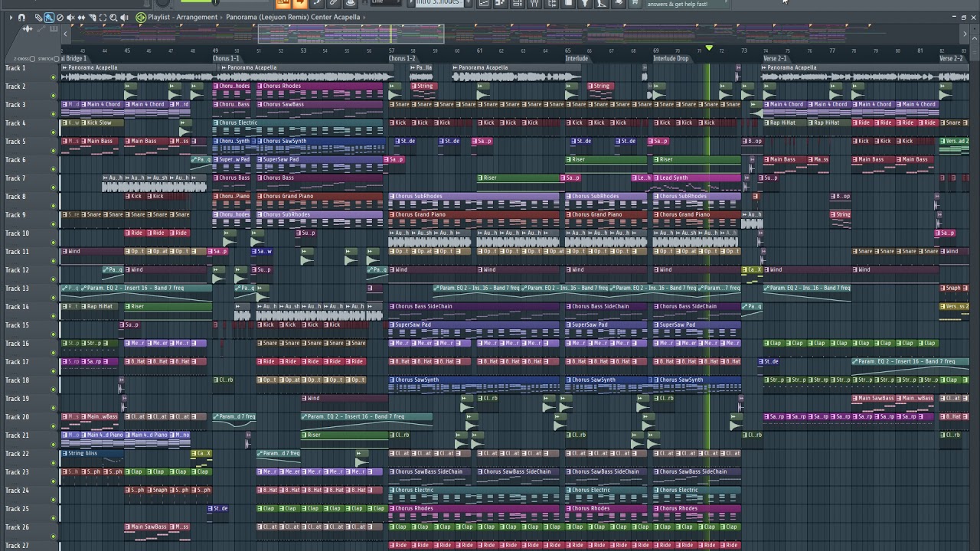Screen dimensions: 980x551
Task: Select the Track 7 header label
Action: pos(16,178)
